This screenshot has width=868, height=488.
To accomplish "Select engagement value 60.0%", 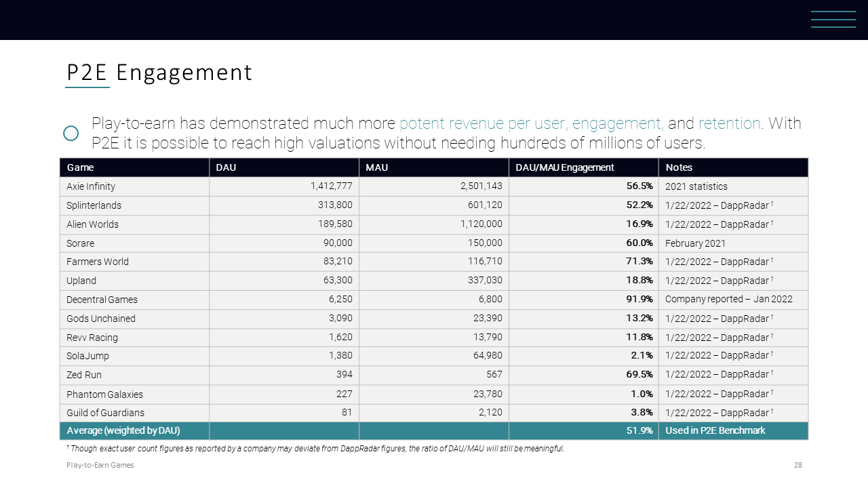I will point(639,243).
